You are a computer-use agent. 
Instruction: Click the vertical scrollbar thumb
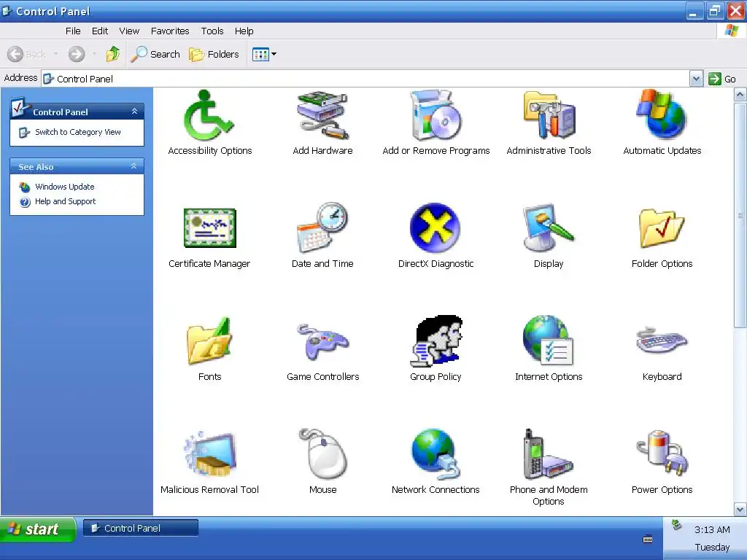(740, 215)
